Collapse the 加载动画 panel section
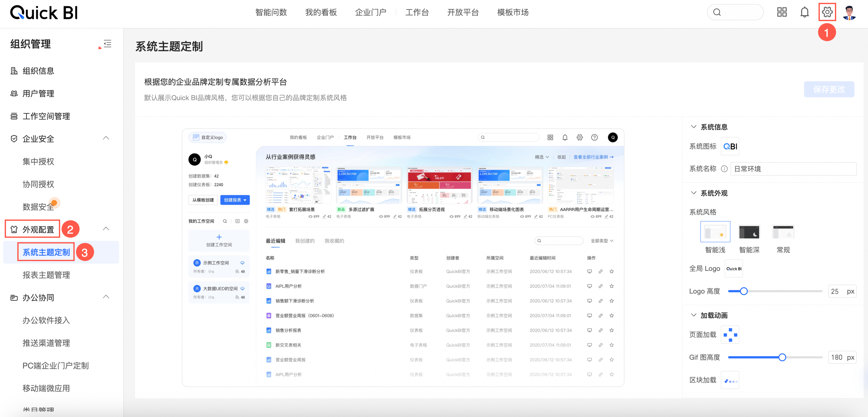 [694, 315]
